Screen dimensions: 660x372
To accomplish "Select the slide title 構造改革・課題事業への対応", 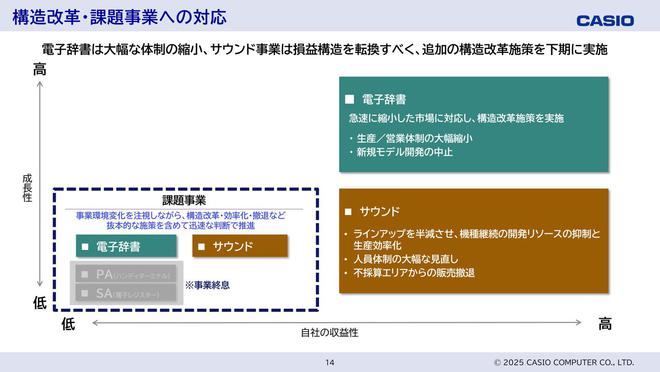I will coord(120,17).
